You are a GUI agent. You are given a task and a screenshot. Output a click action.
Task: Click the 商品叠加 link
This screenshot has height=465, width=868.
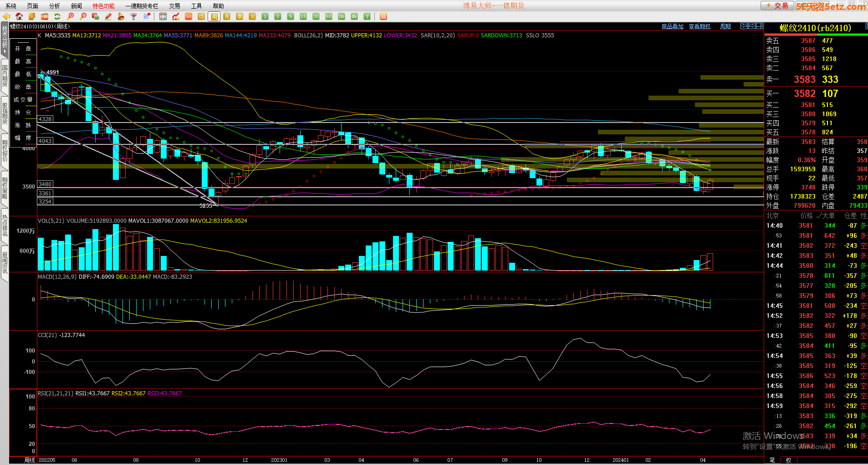click(672, 26)
